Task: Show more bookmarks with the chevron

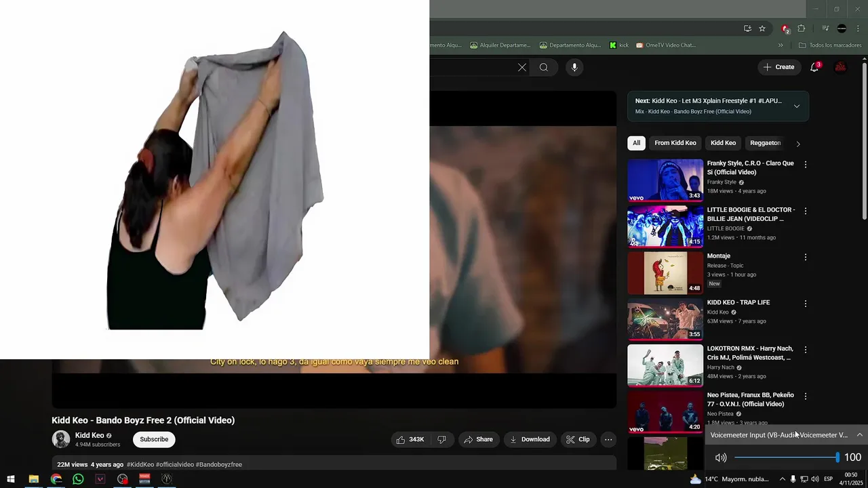Action: [781, 45]
